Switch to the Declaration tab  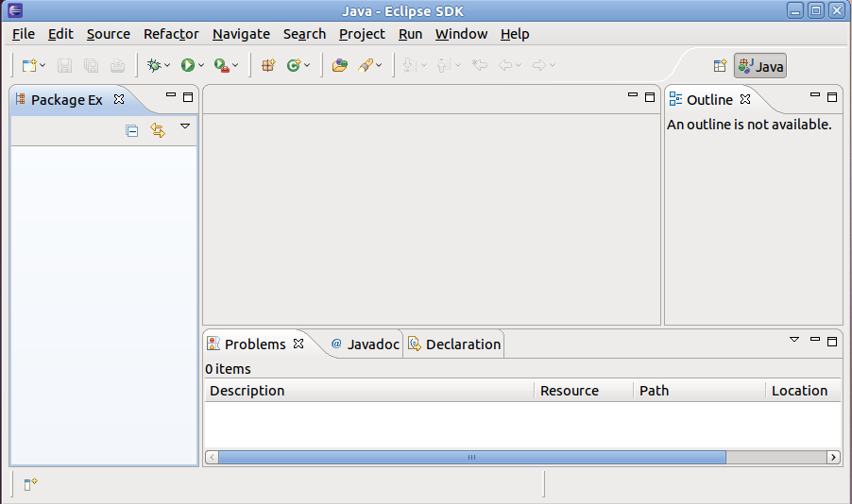pyautogui.click(x=454, y=344)
